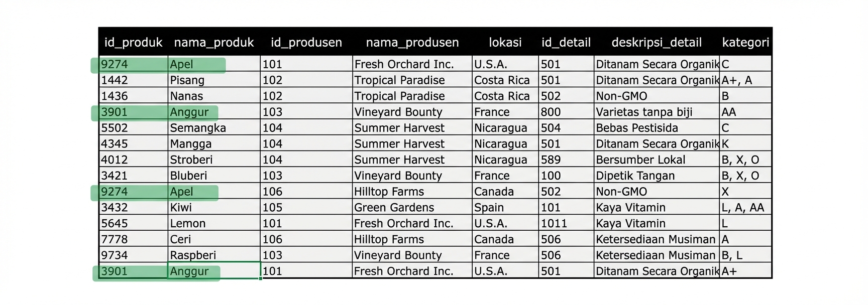
Task: Select the id_detail cell showing 800
Action: tap(566, 112)
